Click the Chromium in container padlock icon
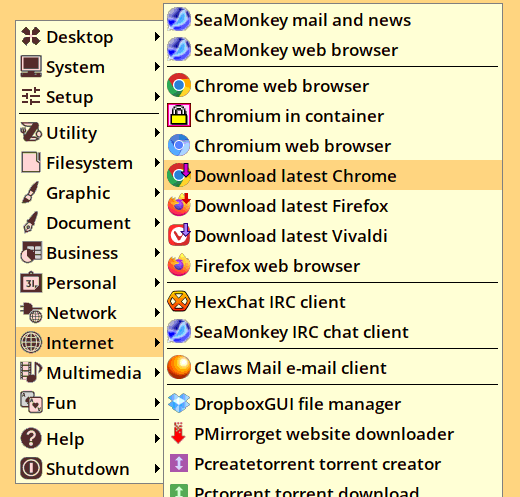Image resolution: width=520 pixels, height=497 pixels. coord(179,115)
